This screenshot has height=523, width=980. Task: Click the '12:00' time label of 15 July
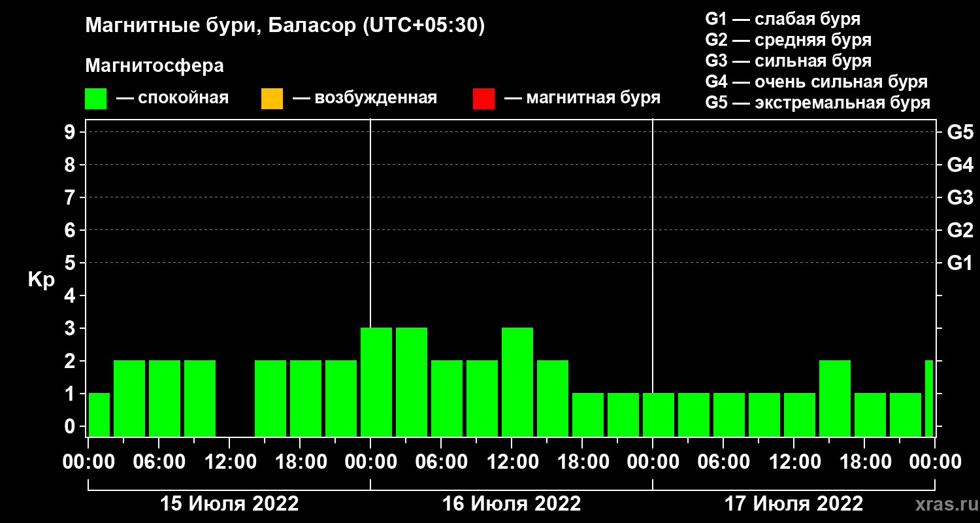[x=229, y=462]
